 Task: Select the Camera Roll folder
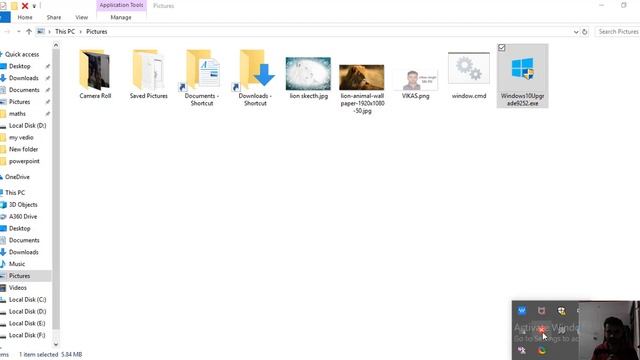click(x=95, y=74)
